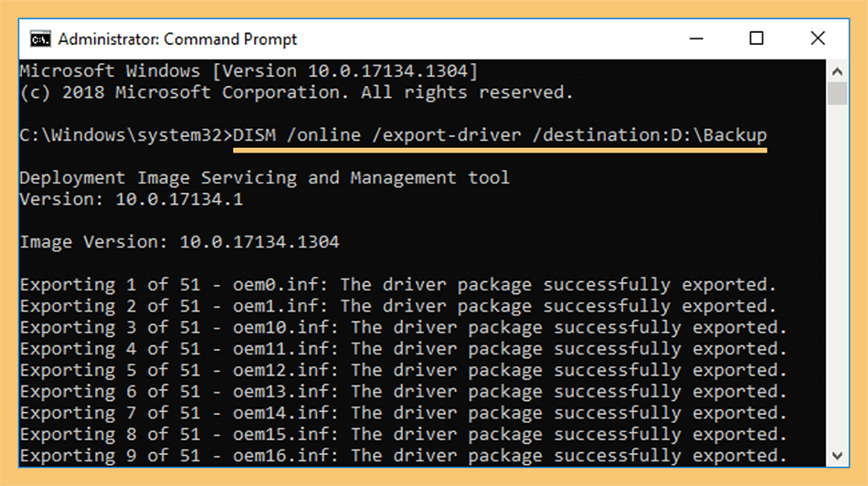
Task: Click the oem16.inf export result line
Action: 403,456
